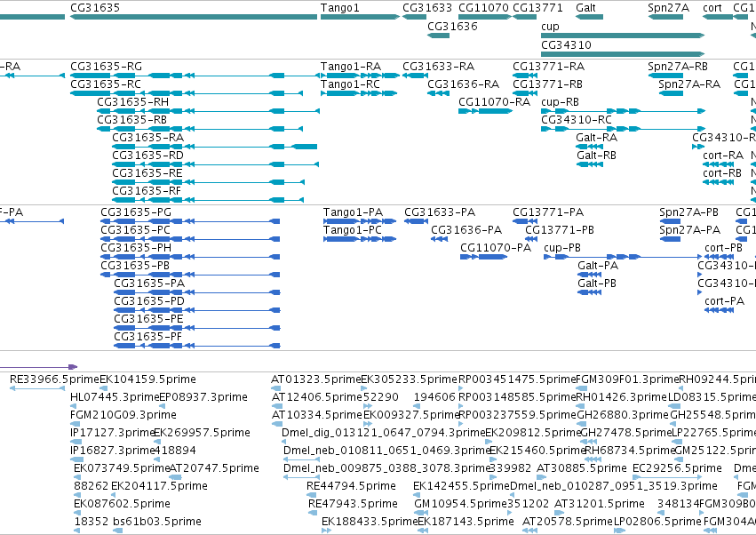The height and width of the screenshot is (535, 756).
Task: Select transcript CG31635-RG
Action: pos(106,66)
